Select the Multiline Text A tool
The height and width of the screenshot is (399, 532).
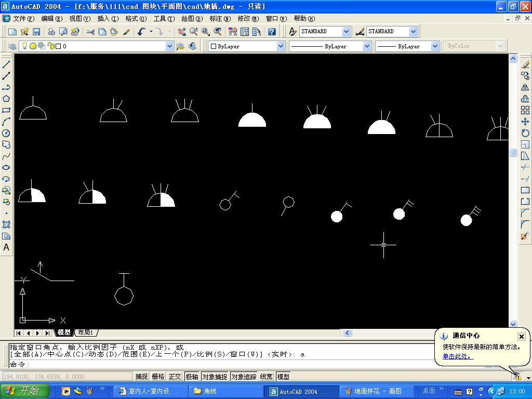point(6,248)
